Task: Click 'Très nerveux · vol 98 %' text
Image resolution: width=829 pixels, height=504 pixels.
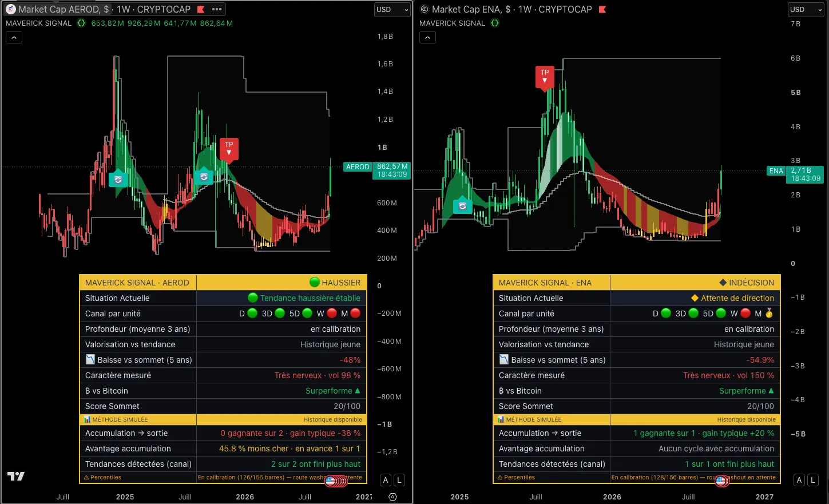Action: (x=318, y=375)
